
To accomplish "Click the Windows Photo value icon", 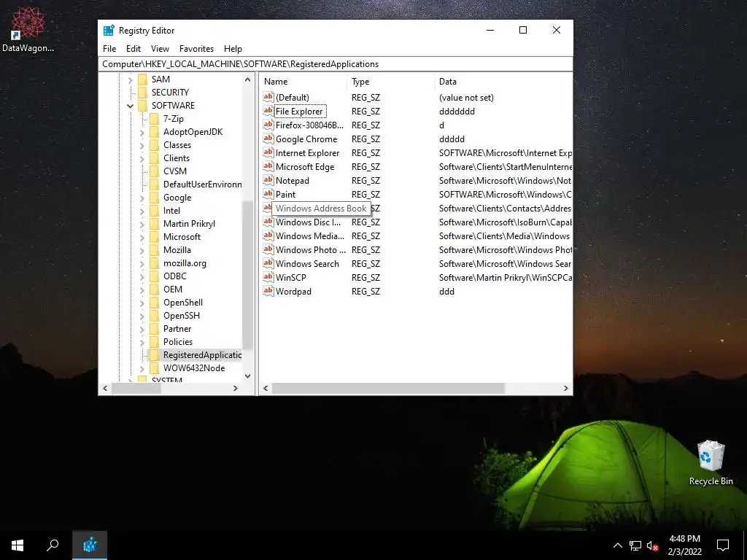I will point(268,249).
